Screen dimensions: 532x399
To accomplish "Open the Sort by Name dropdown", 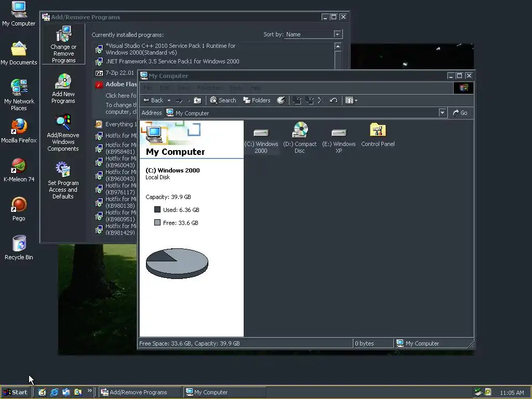I will coord(337,34).
